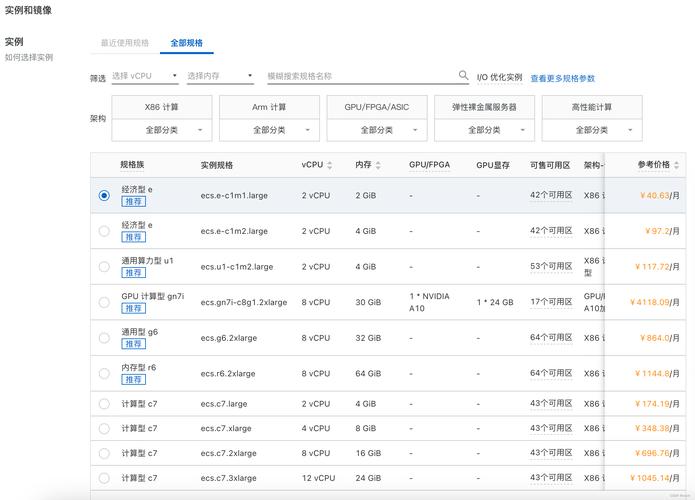Viewport: 695px width, 500px height.
Task: Switch to the 最近使用规格 tab
Action: pyautogui.click(x=125, y=43)
